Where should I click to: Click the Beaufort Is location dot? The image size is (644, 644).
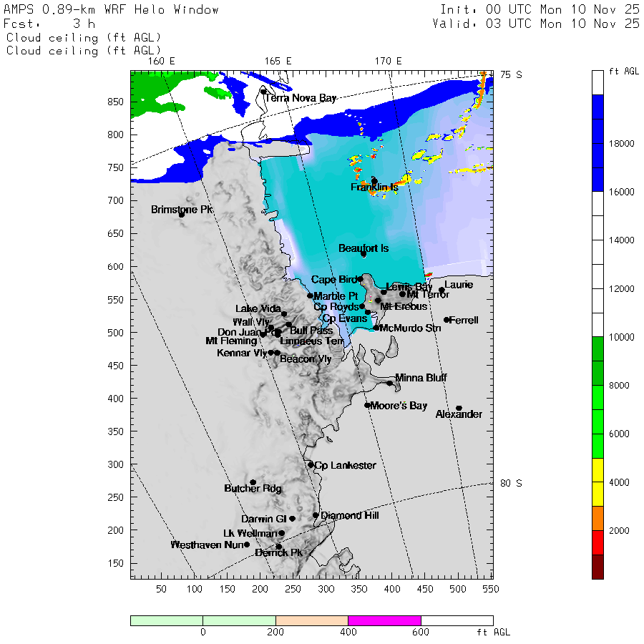coord(364,254)
